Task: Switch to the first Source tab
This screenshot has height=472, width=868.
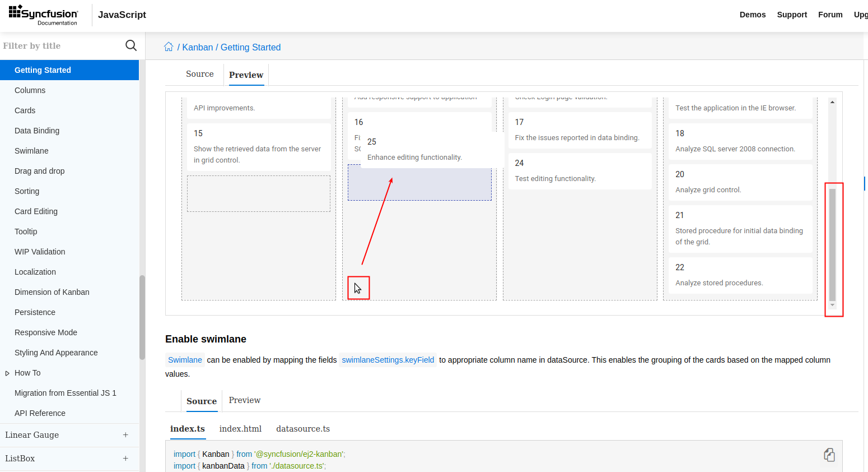Action: (x=200, y=74)
